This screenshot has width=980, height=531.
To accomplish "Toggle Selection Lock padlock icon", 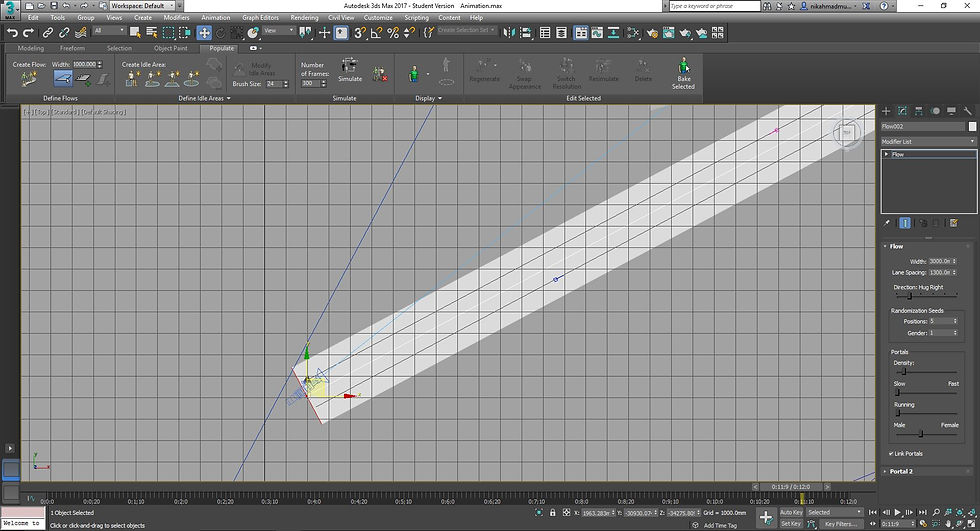I will pyautogui.click(x=552, y=512).
